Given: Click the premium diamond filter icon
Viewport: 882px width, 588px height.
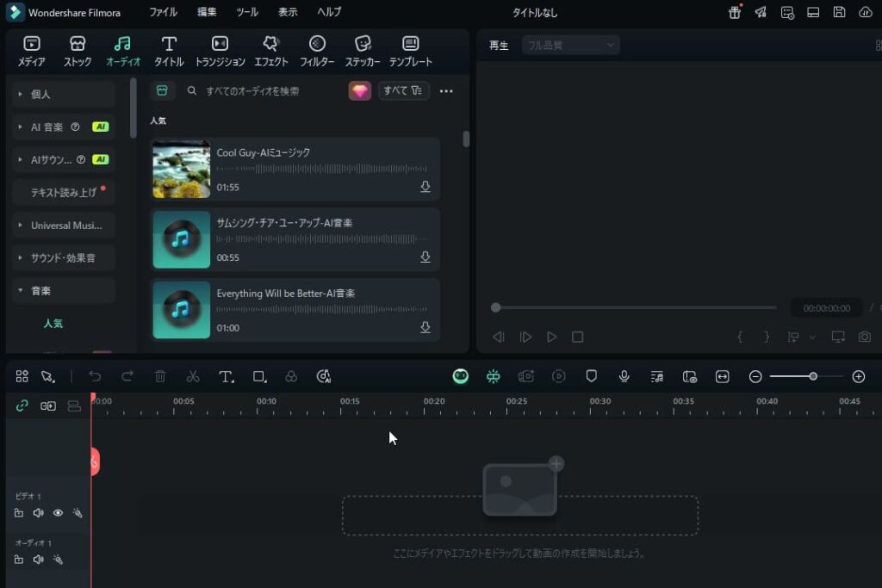Looking at the screenshot, I should [x=360, y=90].
